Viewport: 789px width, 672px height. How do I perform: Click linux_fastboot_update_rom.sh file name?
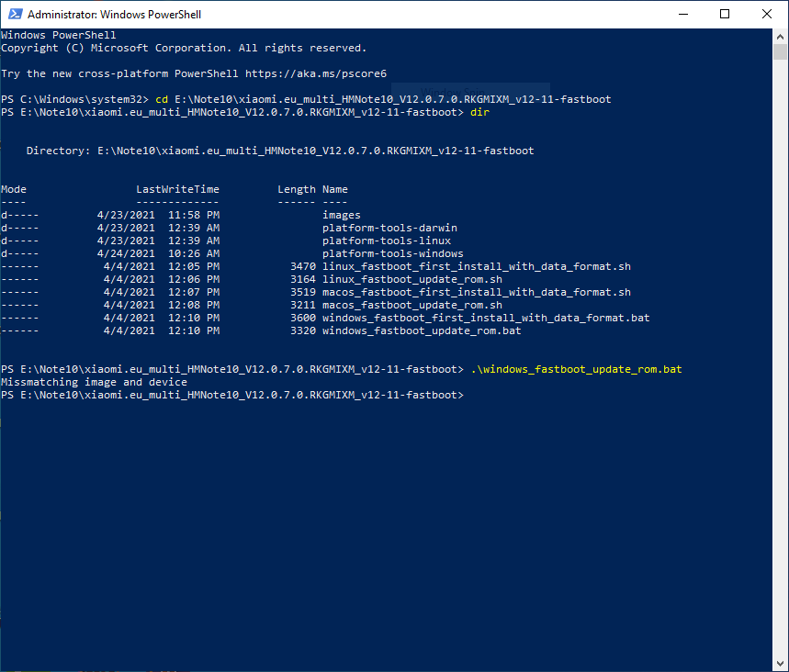[x=411, y=279]
